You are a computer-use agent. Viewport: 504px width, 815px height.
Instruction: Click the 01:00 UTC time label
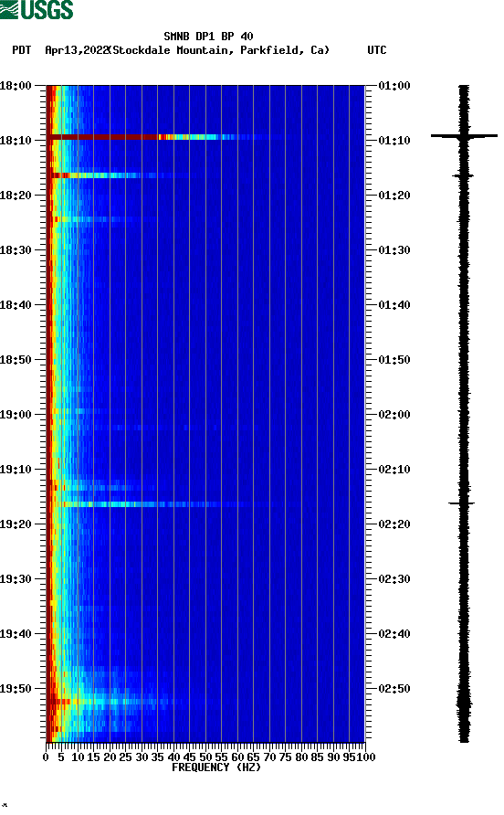[394, 86]
